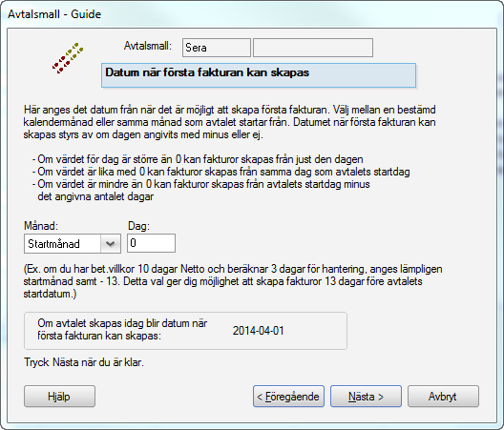
Task: Click the 'Tryck Nästa när du är klar' text
Action: 84,362
